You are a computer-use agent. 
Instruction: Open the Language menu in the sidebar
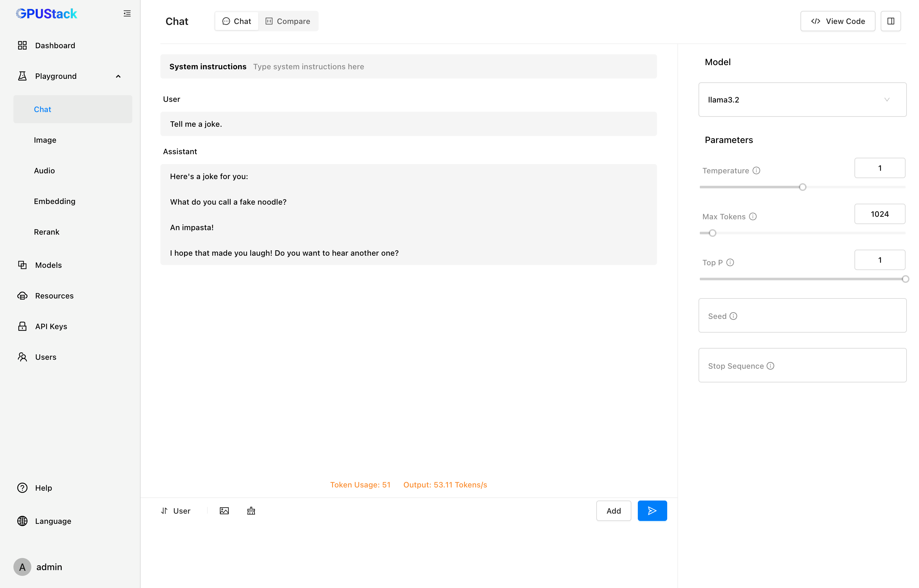pyautogui.click(x=53, y=521)
